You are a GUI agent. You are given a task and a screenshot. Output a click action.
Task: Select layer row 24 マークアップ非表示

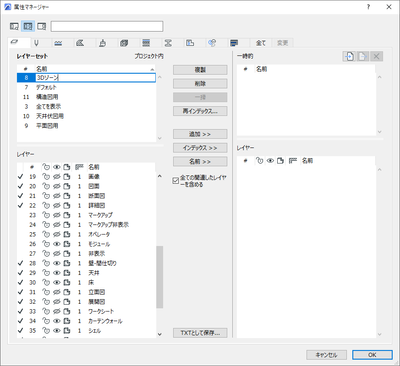(x=86, y=225)
